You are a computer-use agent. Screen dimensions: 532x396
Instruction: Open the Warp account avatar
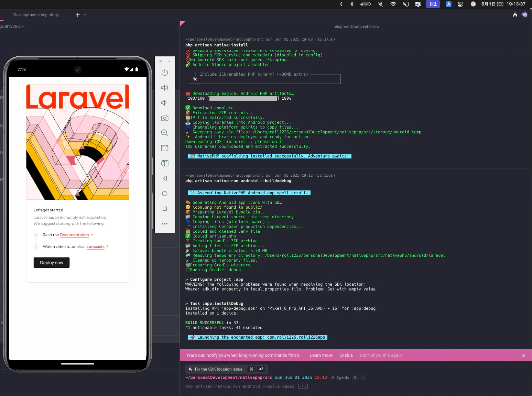point(525,15)
